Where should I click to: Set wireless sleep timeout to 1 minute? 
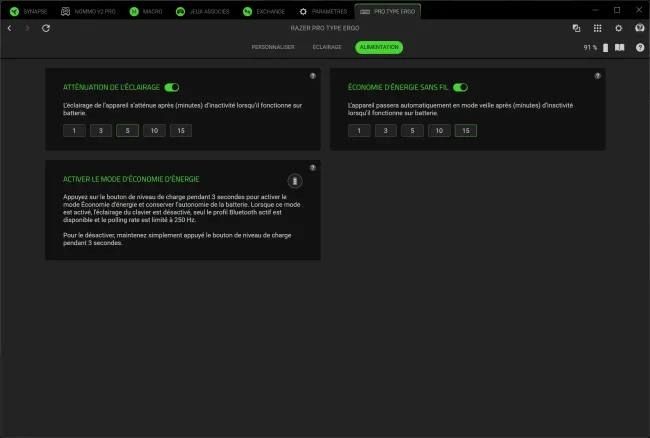tap(359, 131)
